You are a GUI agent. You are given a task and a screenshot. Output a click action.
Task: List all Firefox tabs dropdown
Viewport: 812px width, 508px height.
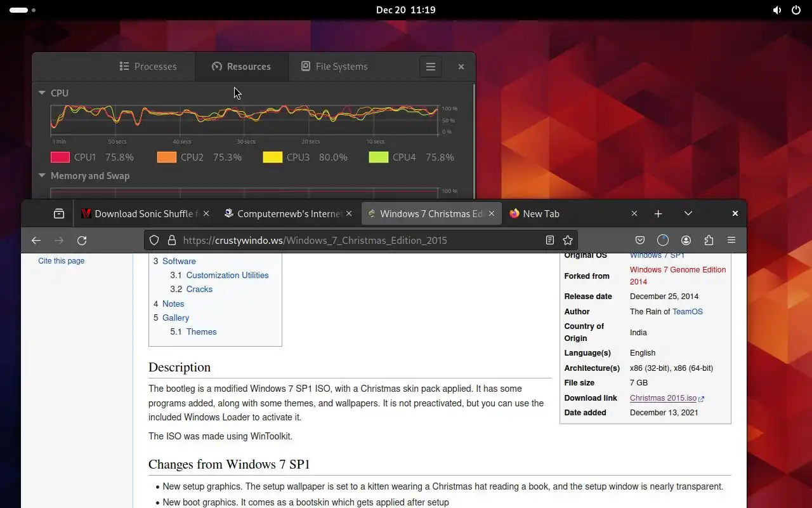point(688,213)
